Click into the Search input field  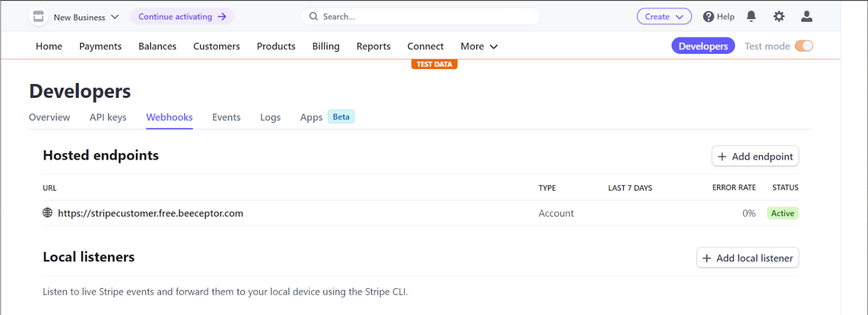[x=420, y=16]
